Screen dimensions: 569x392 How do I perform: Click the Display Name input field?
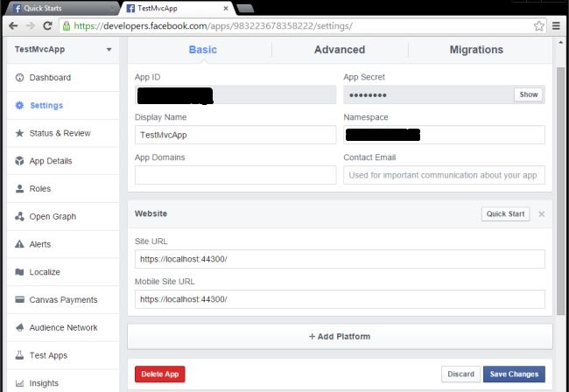[235, 135]
